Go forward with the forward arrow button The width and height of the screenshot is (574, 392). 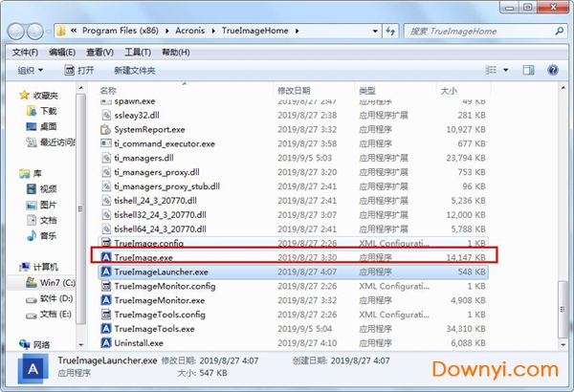(35, 32)
